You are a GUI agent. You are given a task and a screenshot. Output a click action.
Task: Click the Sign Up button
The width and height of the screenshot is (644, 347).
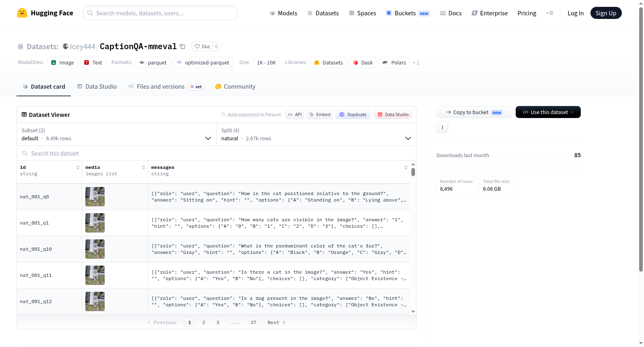(606, 13)
